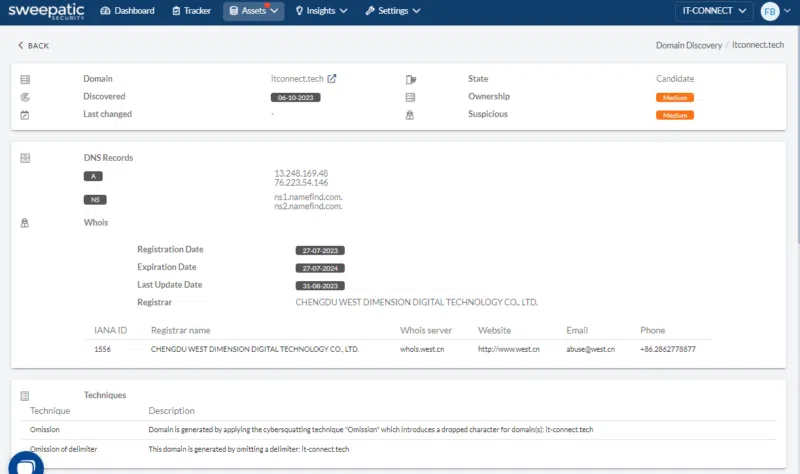
Task: Click the Suspicious row icon
Action: tap(410, 115)
